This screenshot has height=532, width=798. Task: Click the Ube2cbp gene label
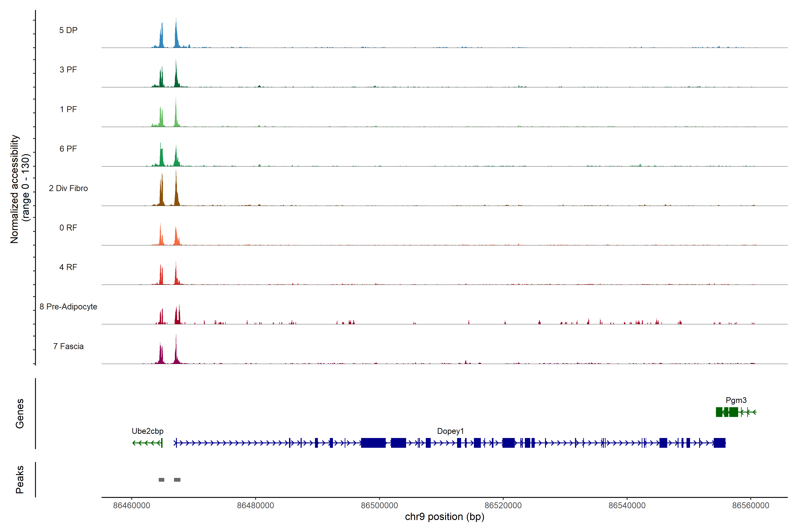pyautogui.click(x=148, y=431)
